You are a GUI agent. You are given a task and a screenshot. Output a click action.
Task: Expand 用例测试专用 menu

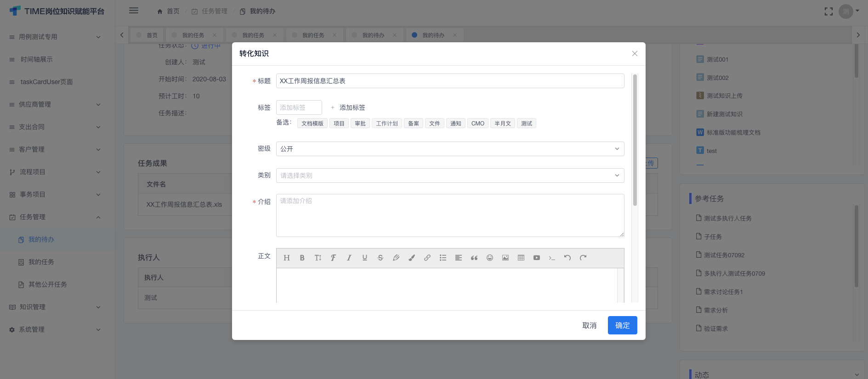coord(57,37)
